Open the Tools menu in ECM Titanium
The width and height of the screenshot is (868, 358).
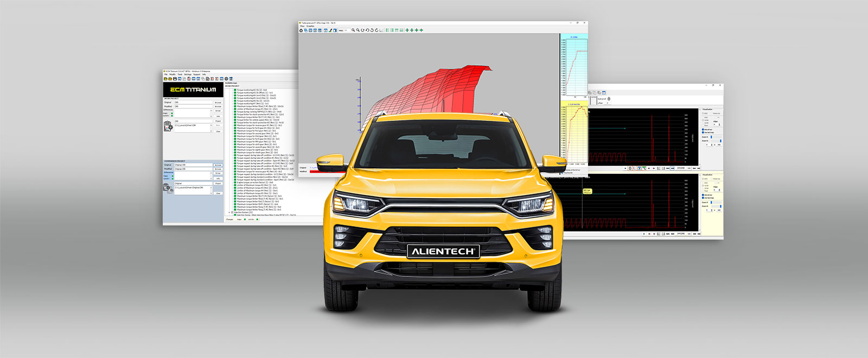point(180,74)
